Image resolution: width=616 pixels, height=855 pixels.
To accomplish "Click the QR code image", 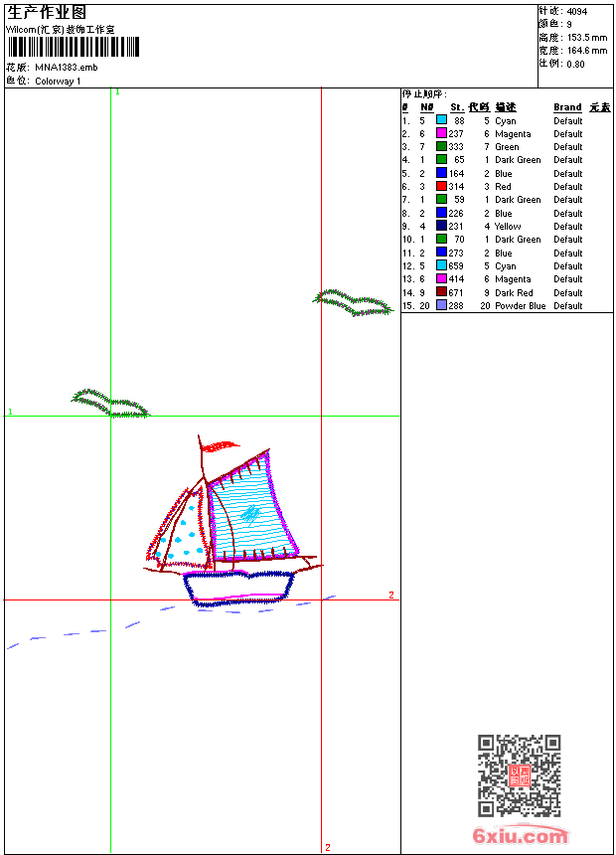I will tap(520, 775).
